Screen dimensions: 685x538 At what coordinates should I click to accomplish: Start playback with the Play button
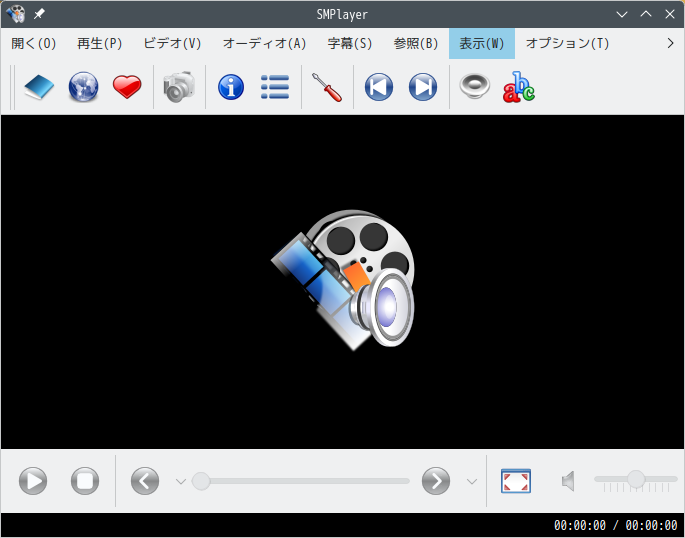(x=33, y=481)
